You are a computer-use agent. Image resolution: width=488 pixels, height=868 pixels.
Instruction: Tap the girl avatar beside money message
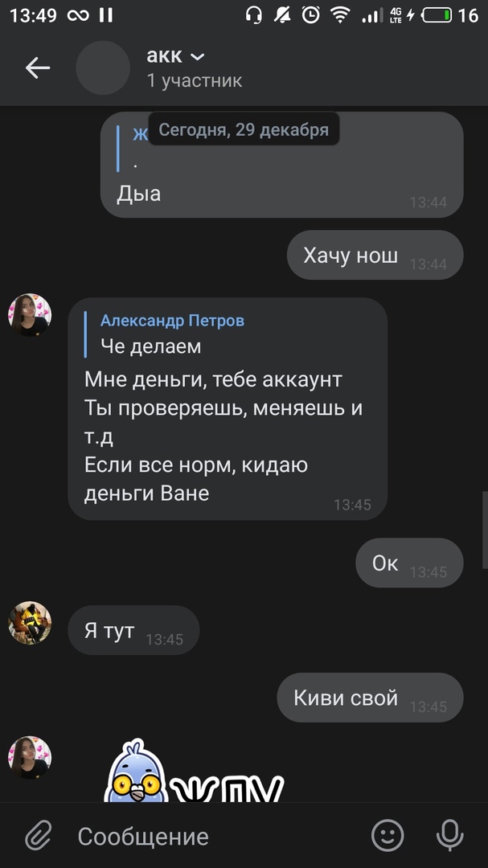click(30, 315)
